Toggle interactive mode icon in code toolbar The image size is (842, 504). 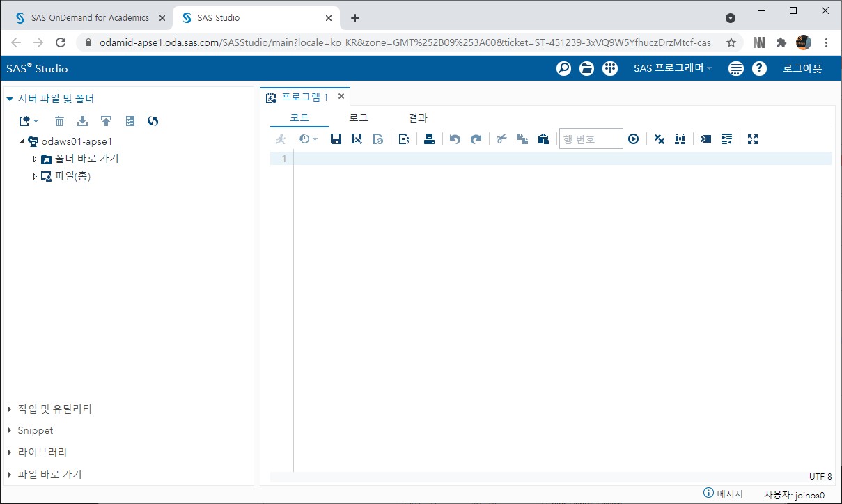pos(705,139)
